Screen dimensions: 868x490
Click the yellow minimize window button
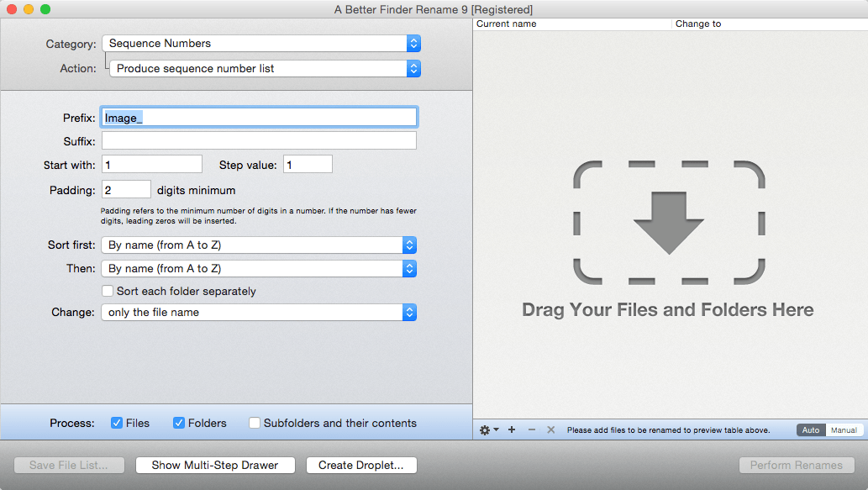(x=29, y=9)
